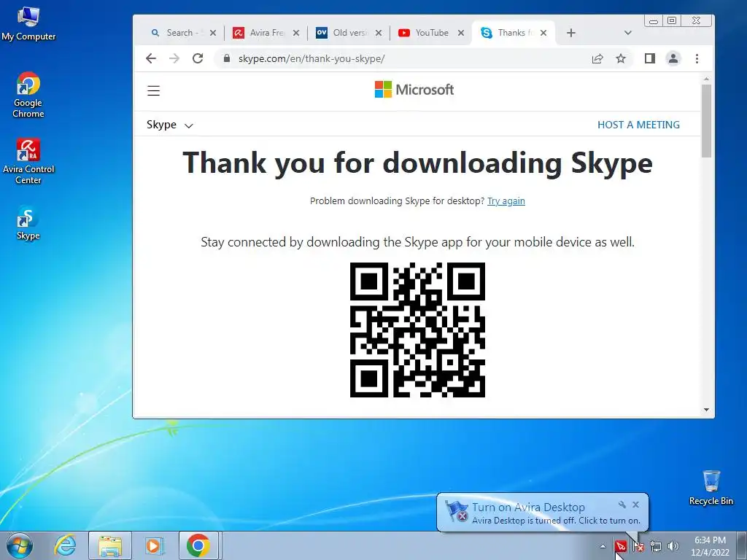747x560 pixels.
Task: Select the Avira Control Center desktop shortcut
Action: coord(28,161)
